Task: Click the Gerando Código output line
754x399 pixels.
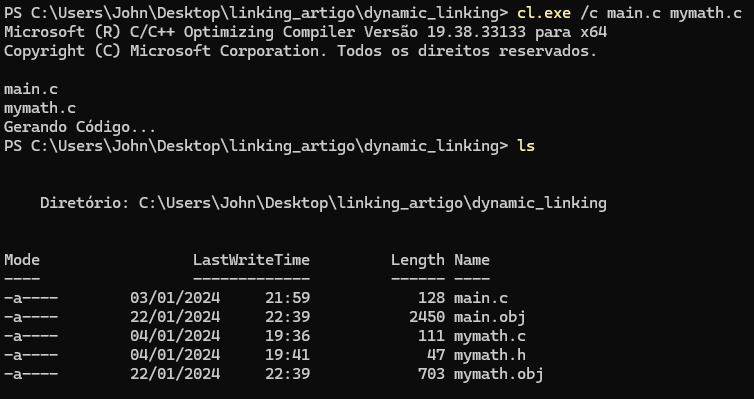Action: (80, 127)
